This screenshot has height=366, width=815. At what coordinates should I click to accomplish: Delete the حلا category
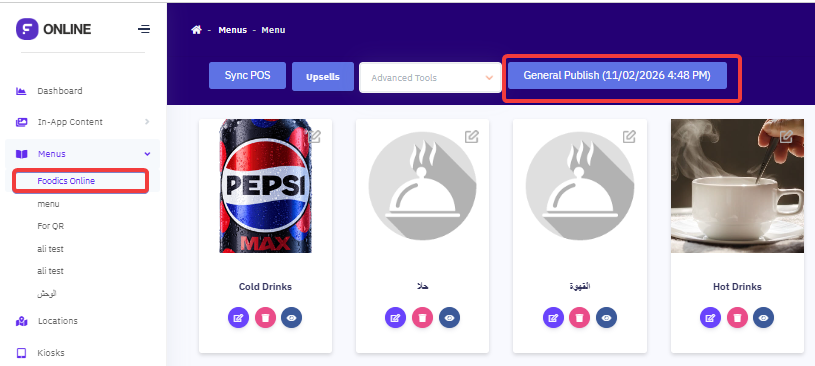point(423,318)
